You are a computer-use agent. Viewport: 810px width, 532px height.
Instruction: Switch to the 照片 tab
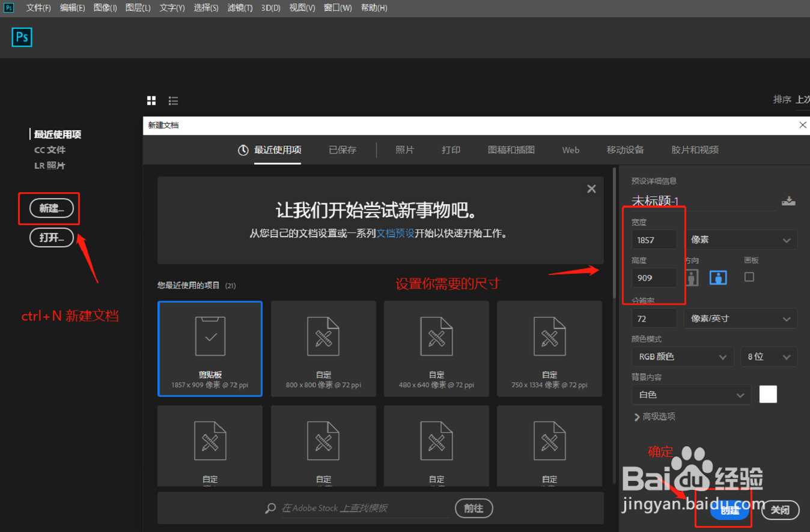pos(405,150)
